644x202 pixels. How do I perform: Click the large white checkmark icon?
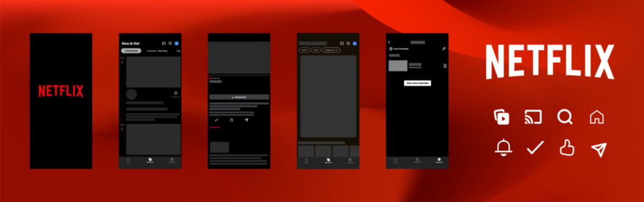[535, 147]
